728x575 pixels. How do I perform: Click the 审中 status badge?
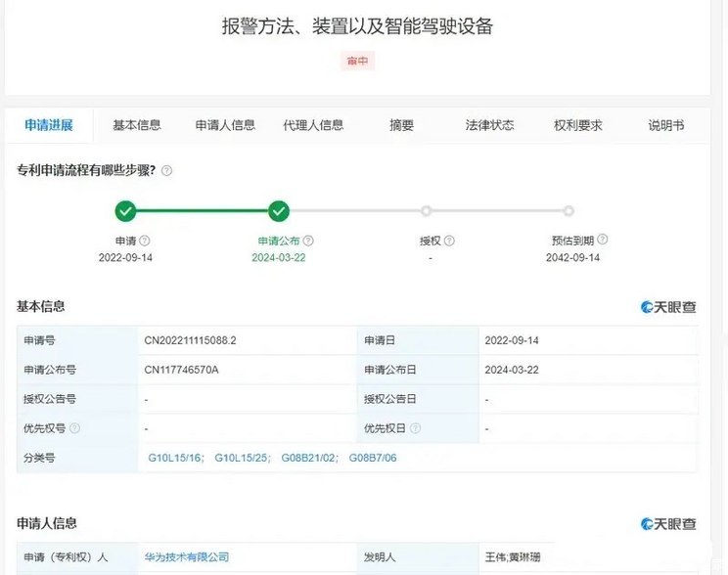click(x=357, y=61)
